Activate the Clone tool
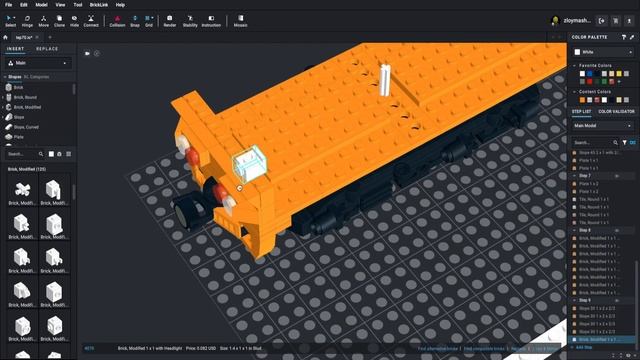The width and height of the screenshot is (640, 360). [x=59, y=21]
